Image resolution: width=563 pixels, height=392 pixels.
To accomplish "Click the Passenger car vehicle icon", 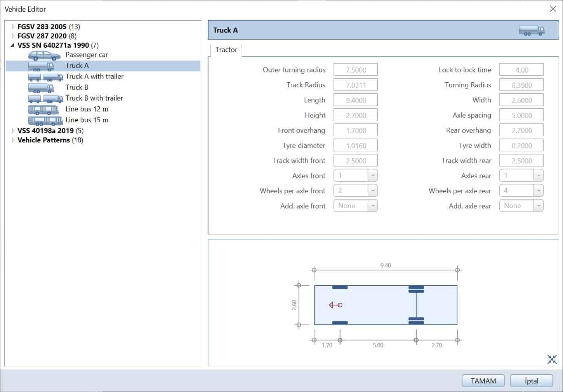I will pyautogui.click(x=44, y=55).
